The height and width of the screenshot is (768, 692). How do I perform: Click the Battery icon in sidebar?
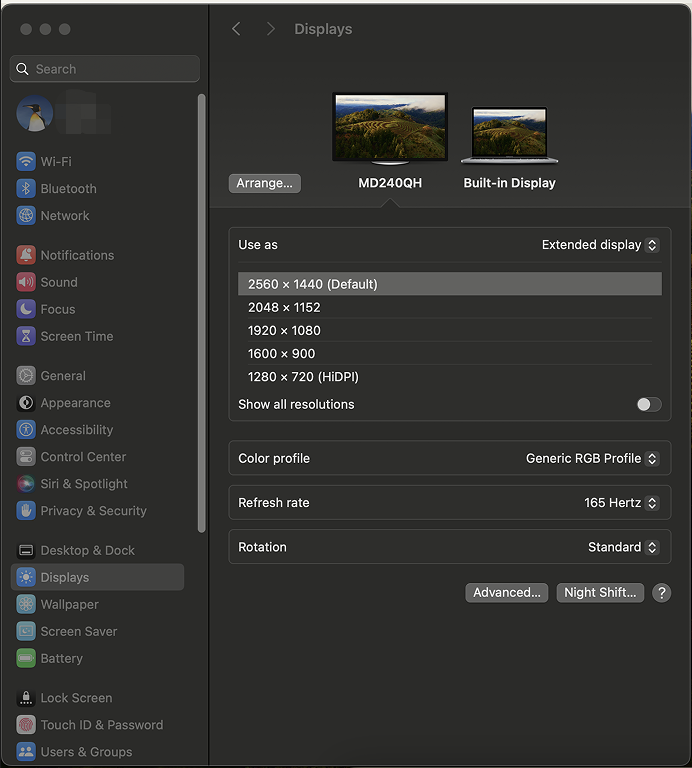(x=26, y=658)
